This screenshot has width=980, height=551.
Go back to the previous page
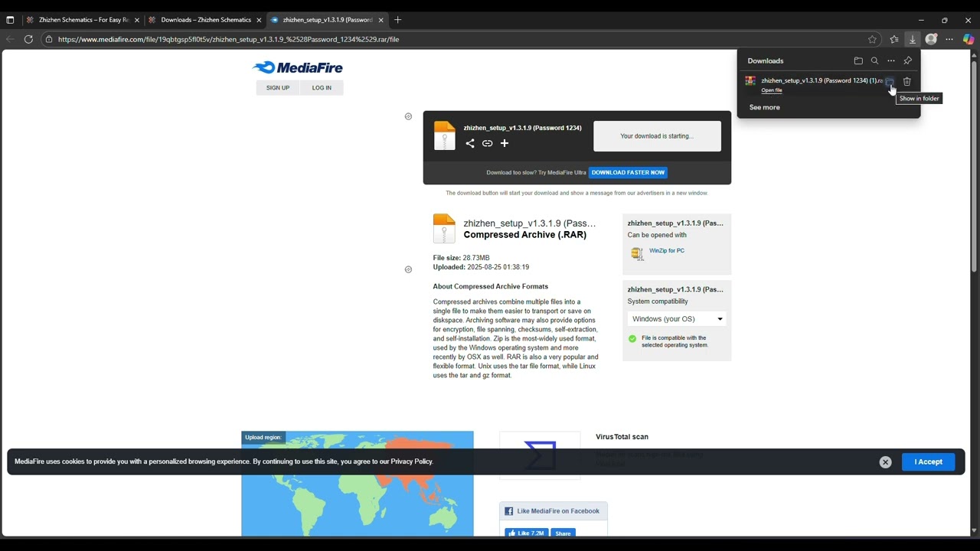[x=10, y=39]
